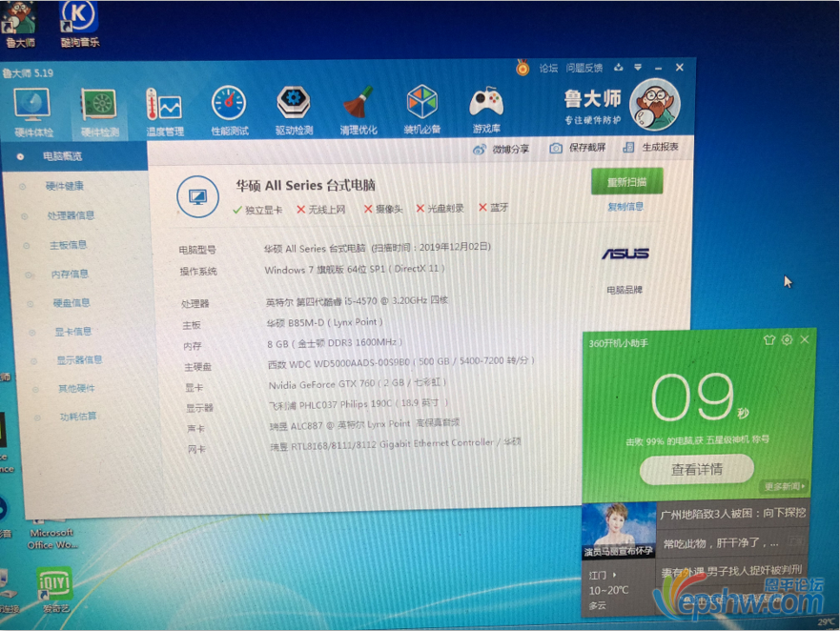Open 爱奇艺 desktop shortcut
Image resolution: width=840 pixels, height=631 pixels.
(x=54, y=591)
